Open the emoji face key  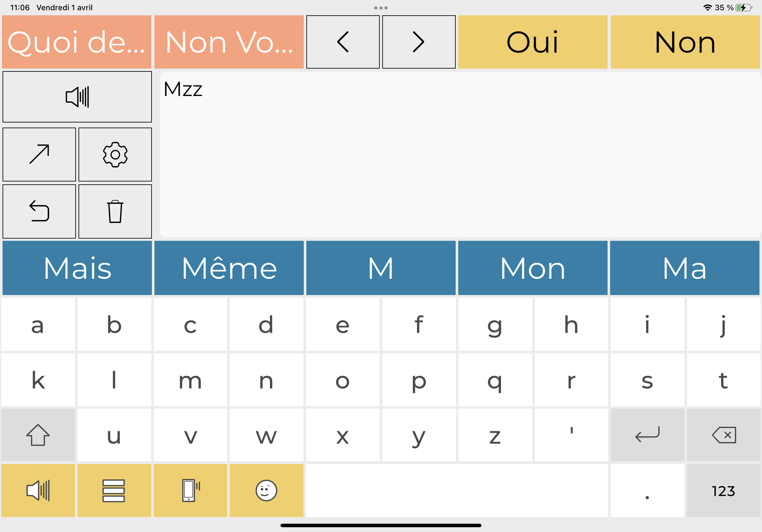tap(266, 490)
